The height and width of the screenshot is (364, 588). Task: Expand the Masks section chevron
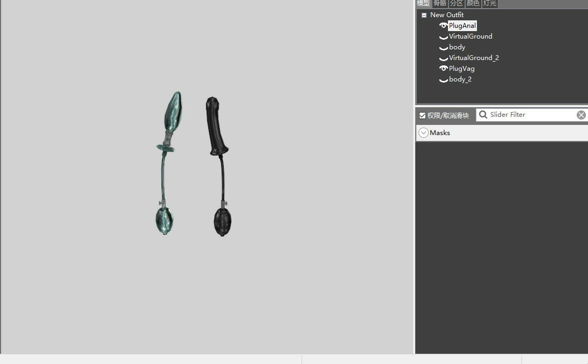[x=423, y=133]
